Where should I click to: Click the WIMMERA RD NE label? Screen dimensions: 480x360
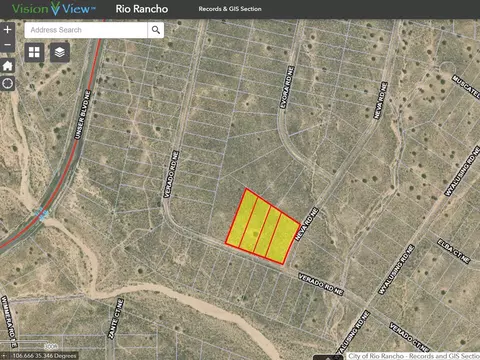coord(9,321)
